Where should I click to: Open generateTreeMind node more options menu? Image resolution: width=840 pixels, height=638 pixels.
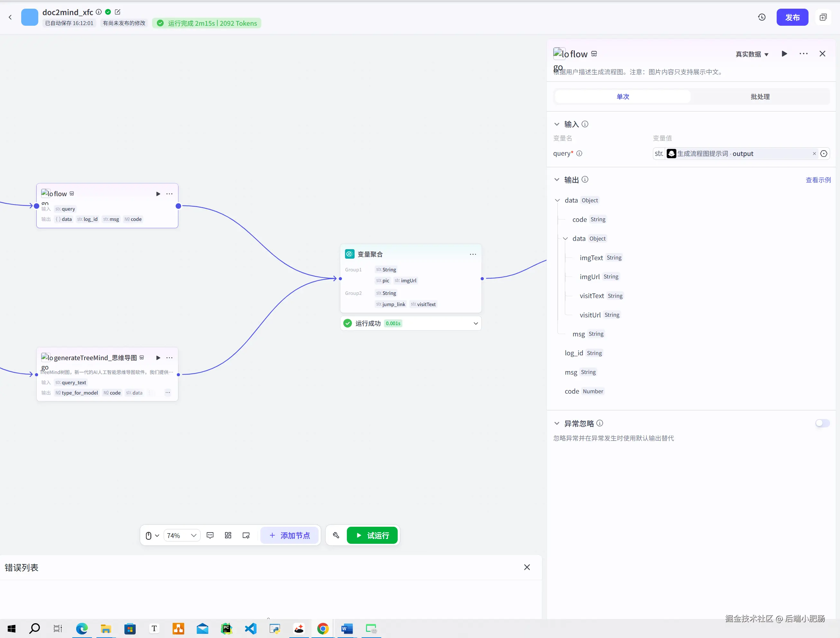(x=169, y=358)
